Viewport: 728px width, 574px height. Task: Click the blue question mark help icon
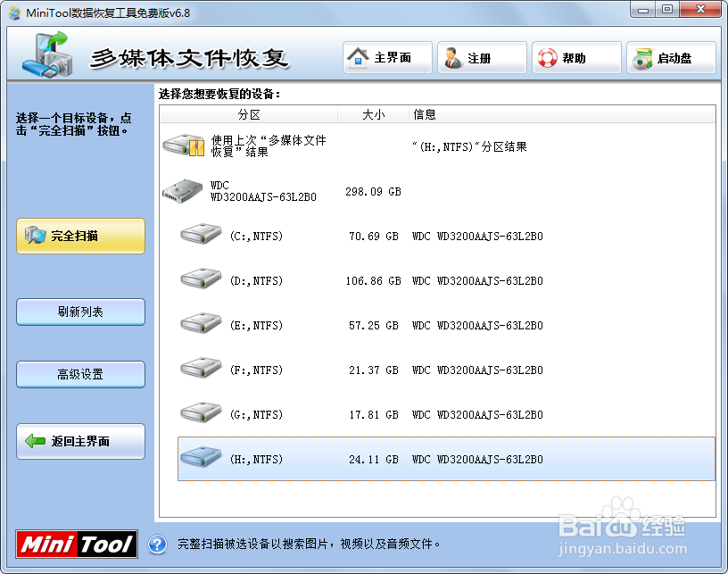tap(157, 544)
